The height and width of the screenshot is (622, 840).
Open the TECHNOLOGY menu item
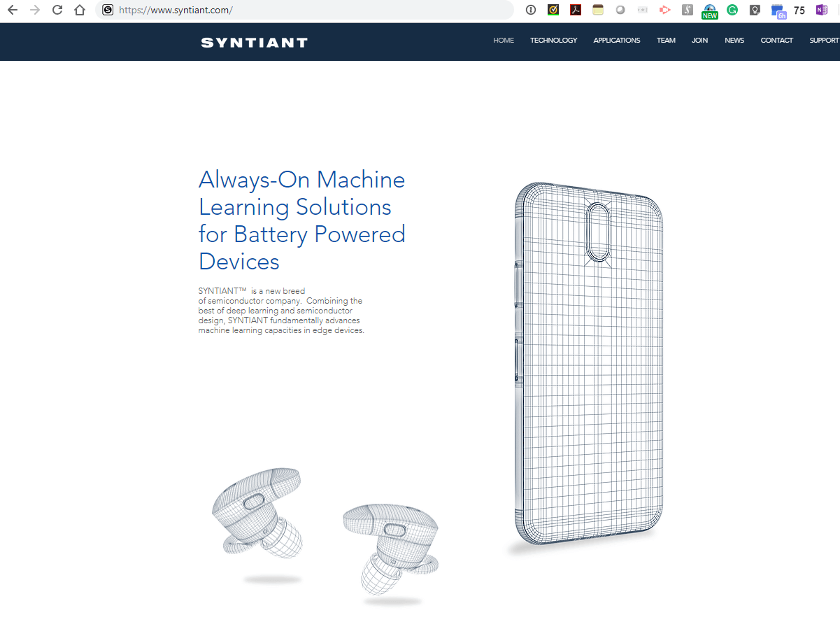(x=553, y=40)
